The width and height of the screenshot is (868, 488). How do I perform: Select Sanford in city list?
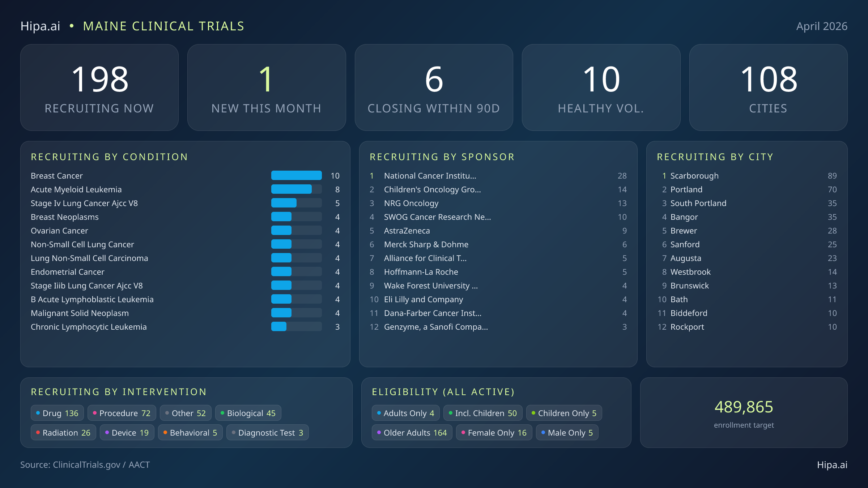coord(747,244)
